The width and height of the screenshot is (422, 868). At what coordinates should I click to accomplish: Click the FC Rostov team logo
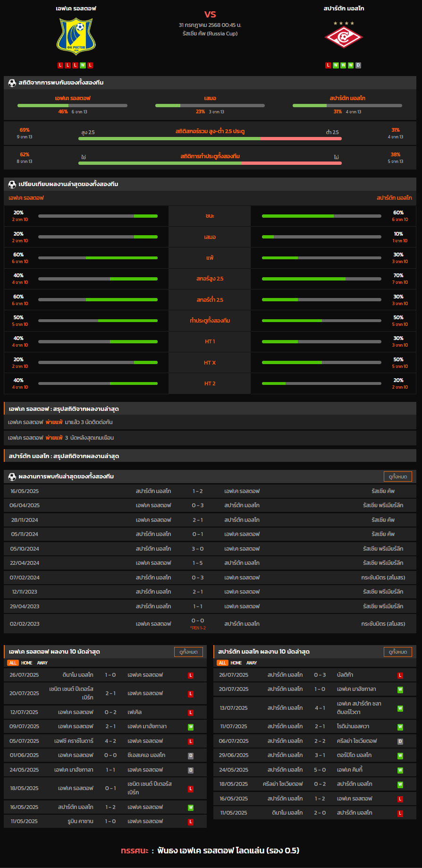click(x=76, y=36)
